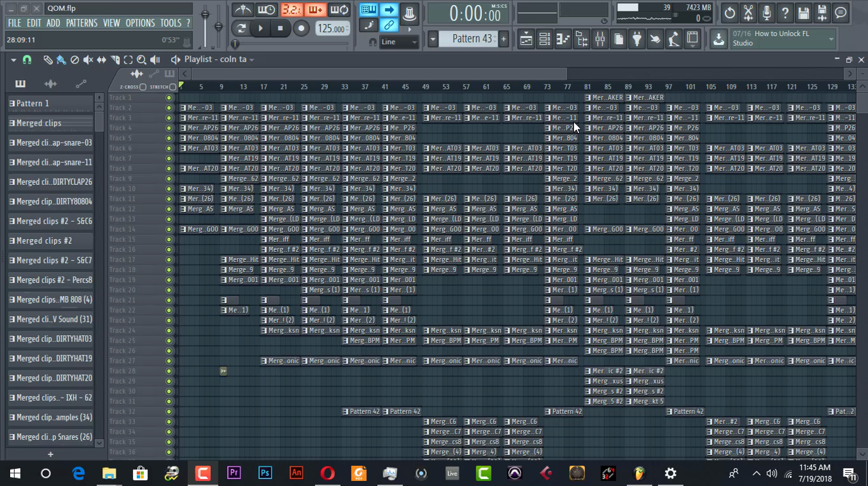Open the Piano roll view

tap(563, 40)
